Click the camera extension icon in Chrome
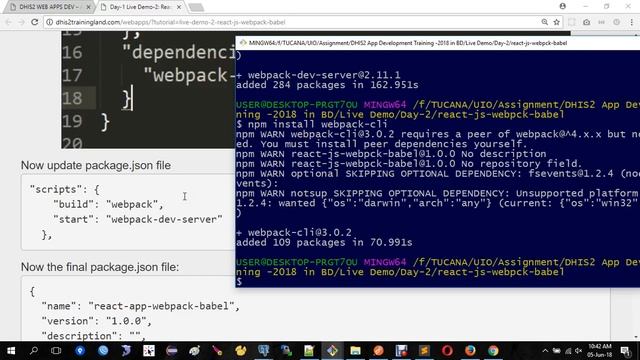This screenshot has height=360, width=640. pos(587,22)
